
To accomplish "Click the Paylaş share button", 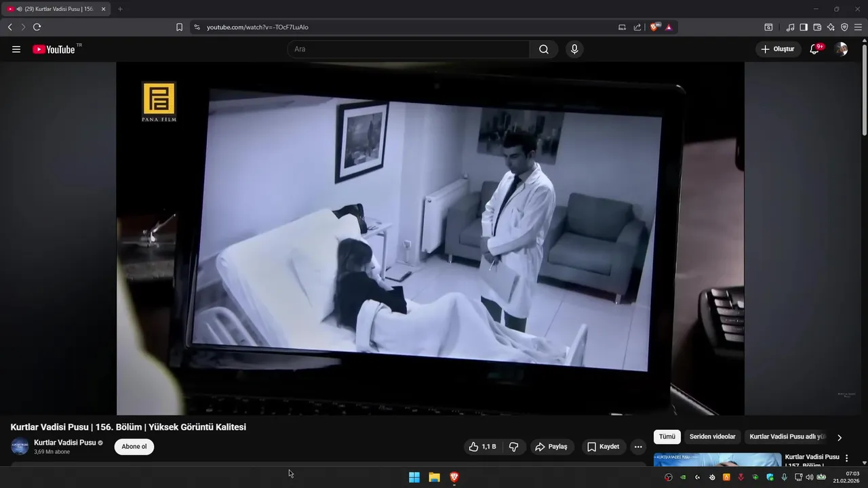I will (552, 447).
